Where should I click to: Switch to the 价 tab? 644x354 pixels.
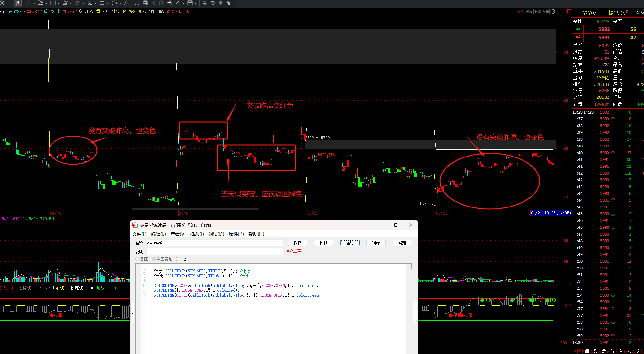[612, 351]
